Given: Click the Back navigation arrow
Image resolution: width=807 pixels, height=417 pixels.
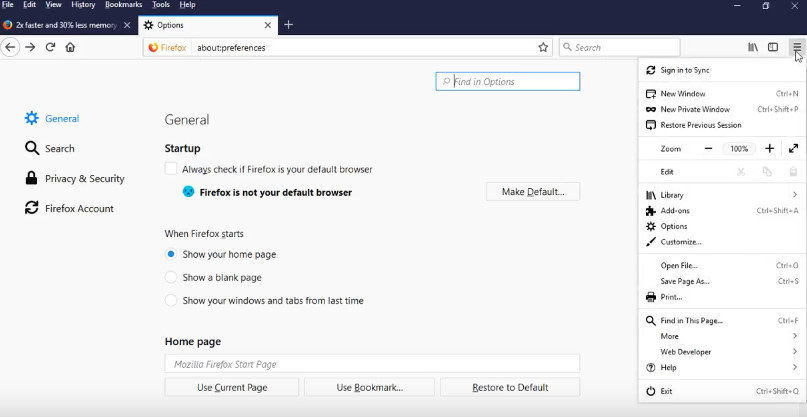Looking at the screenshot, I should click(x=10, y=47).
